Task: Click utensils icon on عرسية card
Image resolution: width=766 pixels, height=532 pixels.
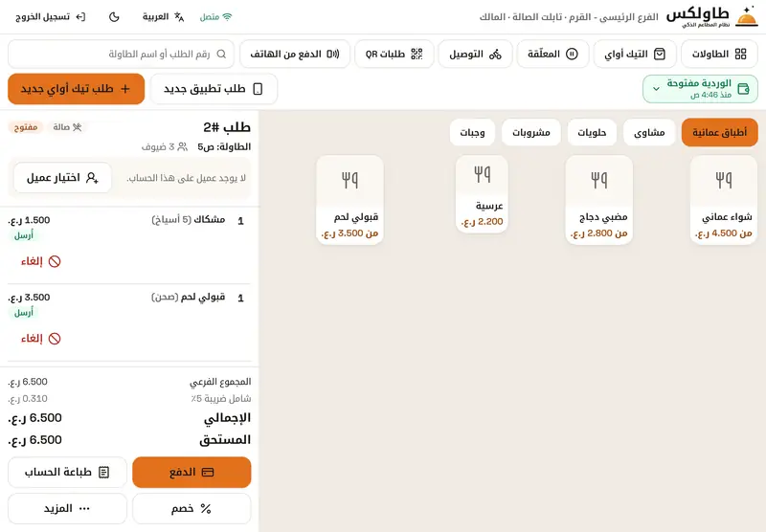Action: [483, 174]
